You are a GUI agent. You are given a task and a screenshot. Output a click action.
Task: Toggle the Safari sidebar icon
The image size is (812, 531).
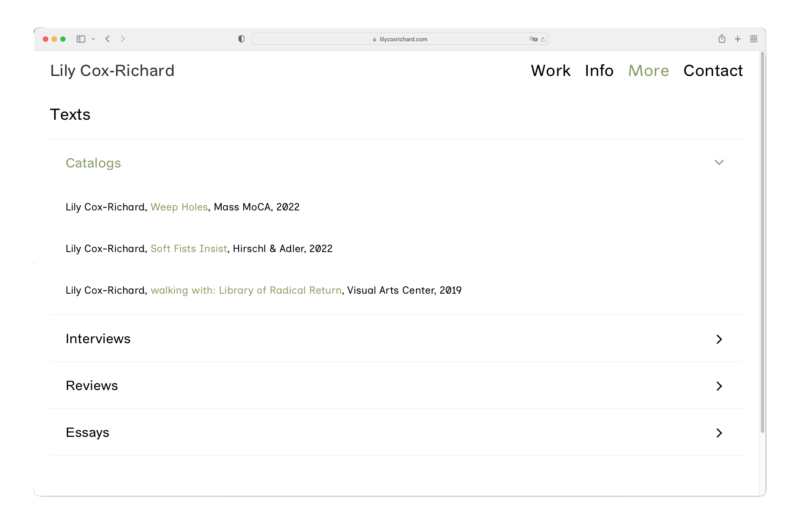[81, 39]
